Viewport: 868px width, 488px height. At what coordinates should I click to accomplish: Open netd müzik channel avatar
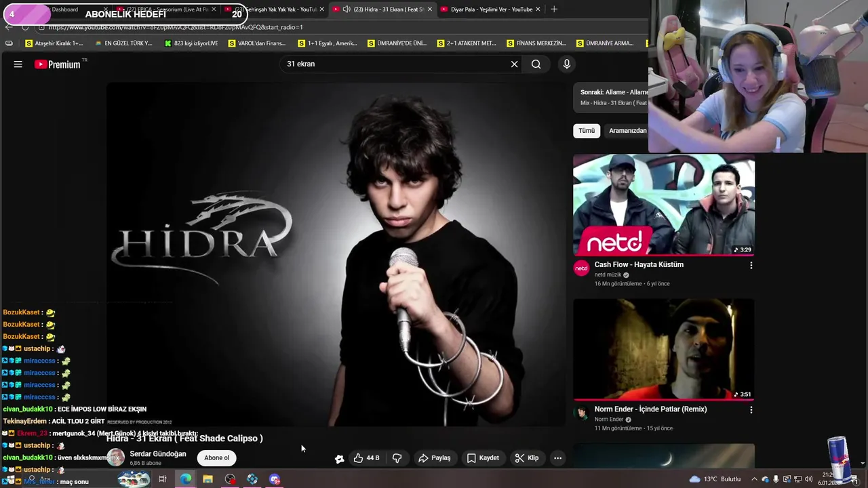pos(582,269)
